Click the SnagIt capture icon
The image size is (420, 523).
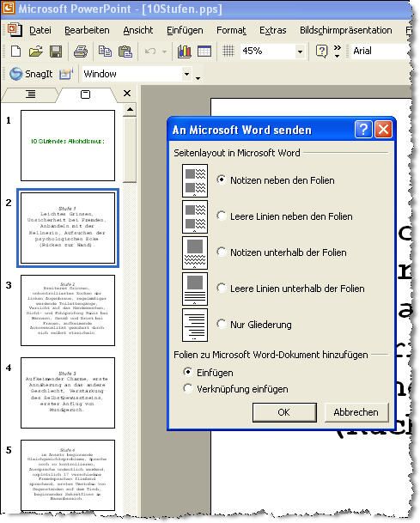16,74
